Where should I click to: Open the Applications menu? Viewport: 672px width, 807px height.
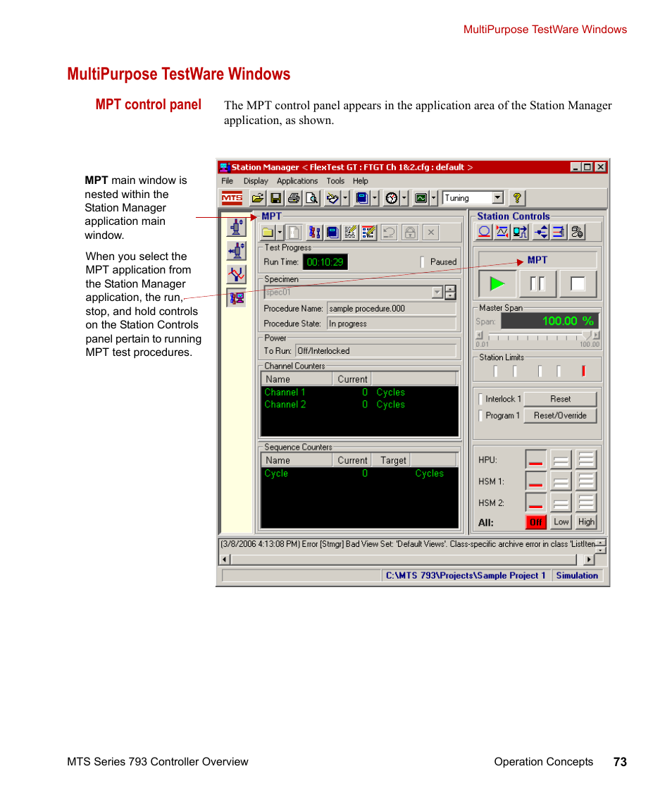pos(297,181)
